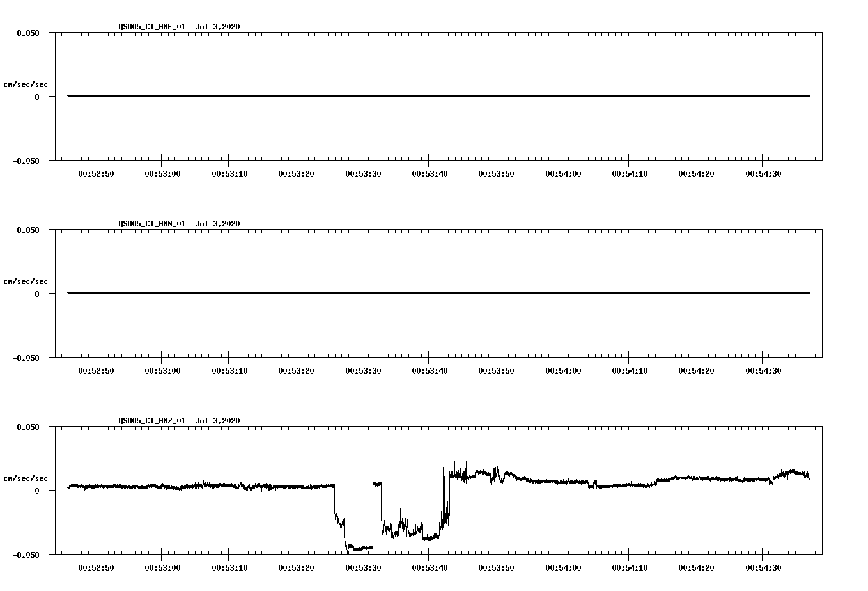The height and width of the screenshot is (591, 868).
Task: Click the cm/sec/sec unit label of HNE plot
Action: 26,84
